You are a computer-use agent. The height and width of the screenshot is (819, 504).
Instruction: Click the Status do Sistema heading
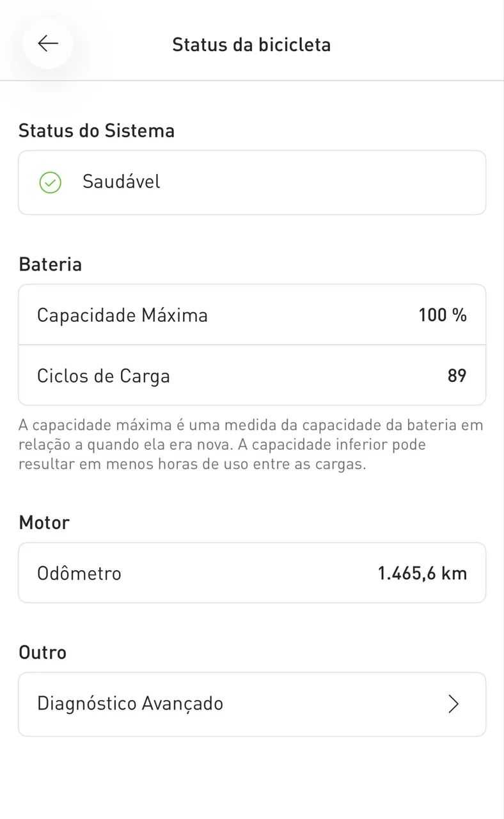(97, 131)
